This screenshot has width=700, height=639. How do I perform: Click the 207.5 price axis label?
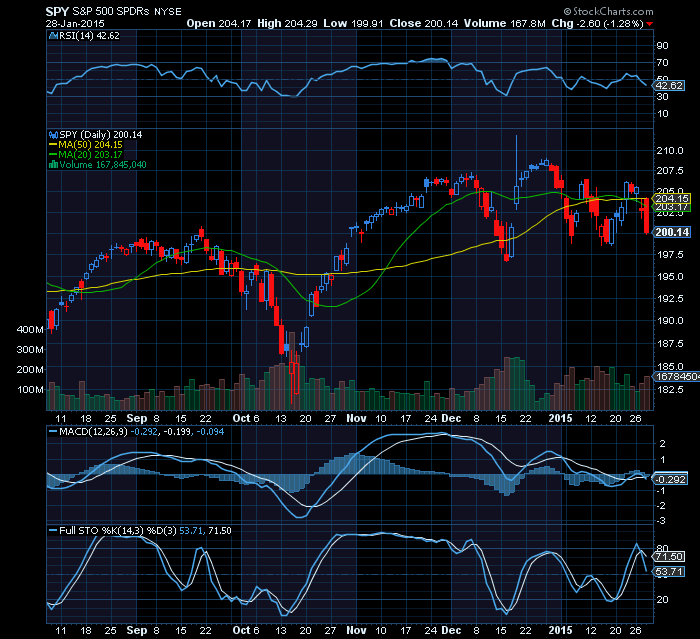[670, 171]
